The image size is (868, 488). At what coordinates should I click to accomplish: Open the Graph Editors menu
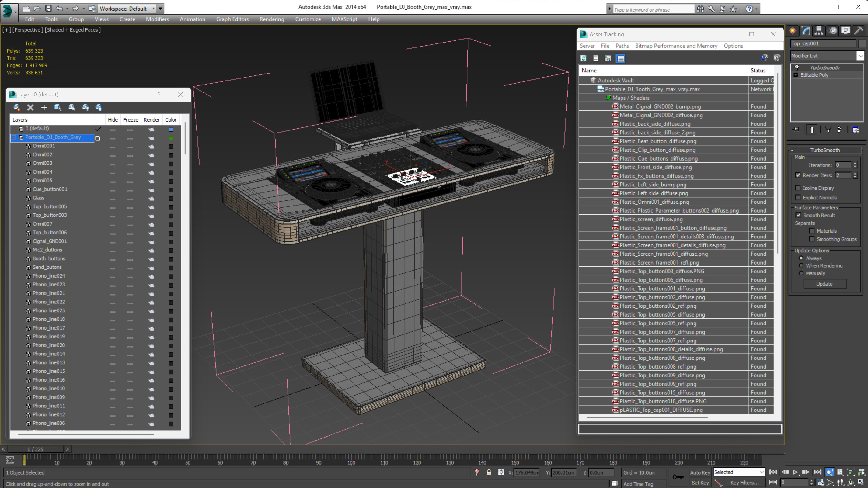coord(232,19)
